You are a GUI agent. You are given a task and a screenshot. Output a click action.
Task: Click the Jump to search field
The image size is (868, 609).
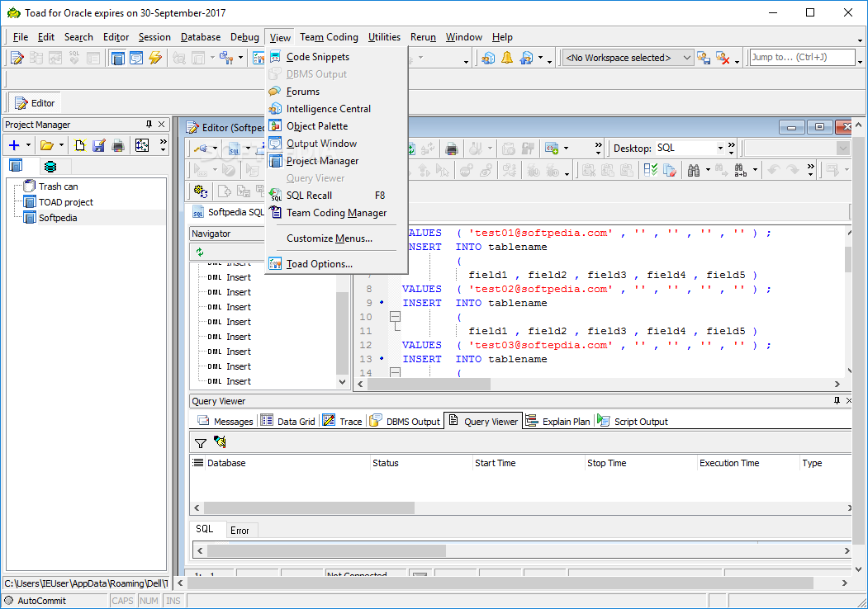pyautogui.click(x=802, y=57)
